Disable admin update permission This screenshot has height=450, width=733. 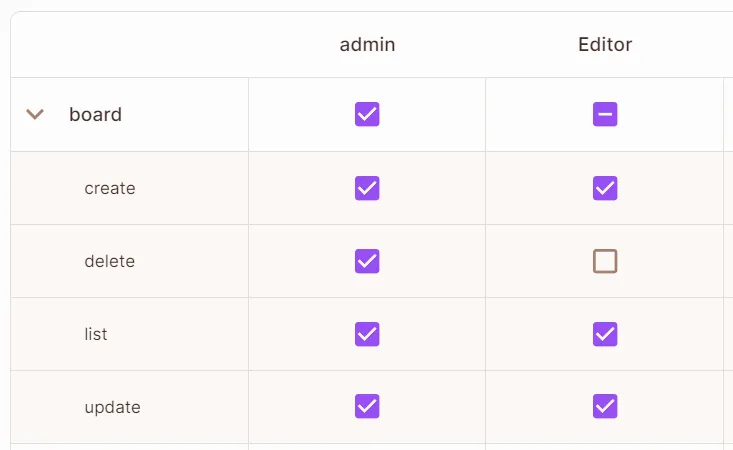(367, 406)
